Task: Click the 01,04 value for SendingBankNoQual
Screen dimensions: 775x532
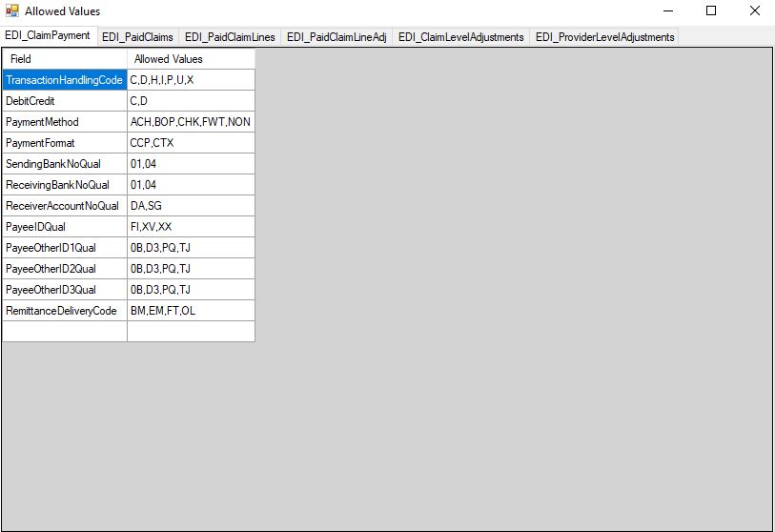Action: pyautogui.click(x=192, y=164)
